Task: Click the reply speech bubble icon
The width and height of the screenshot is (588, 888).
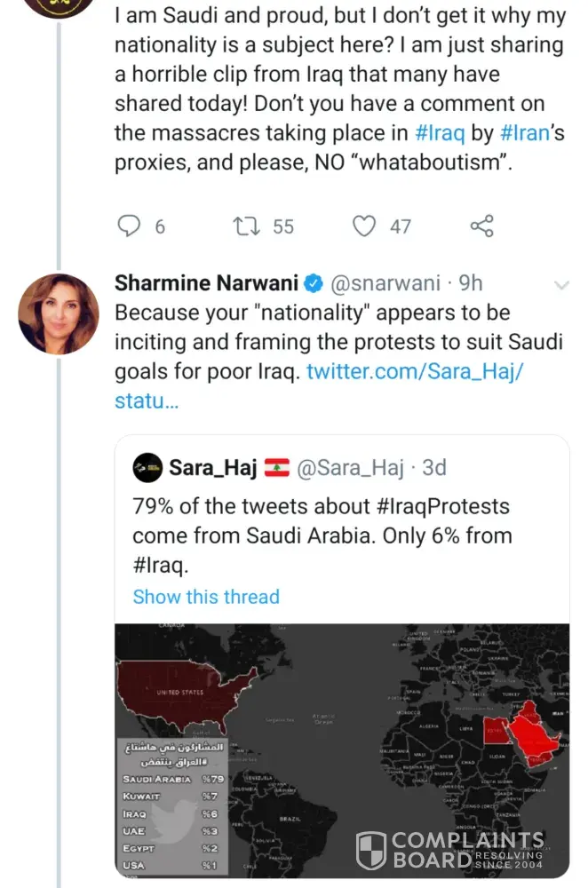Action: [130, 226]
